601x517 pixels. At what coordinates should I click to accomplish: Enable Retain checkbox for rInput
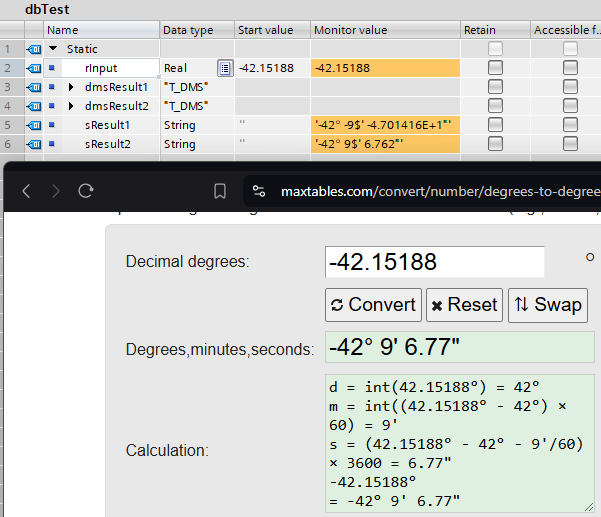click(x=495, y=68)
